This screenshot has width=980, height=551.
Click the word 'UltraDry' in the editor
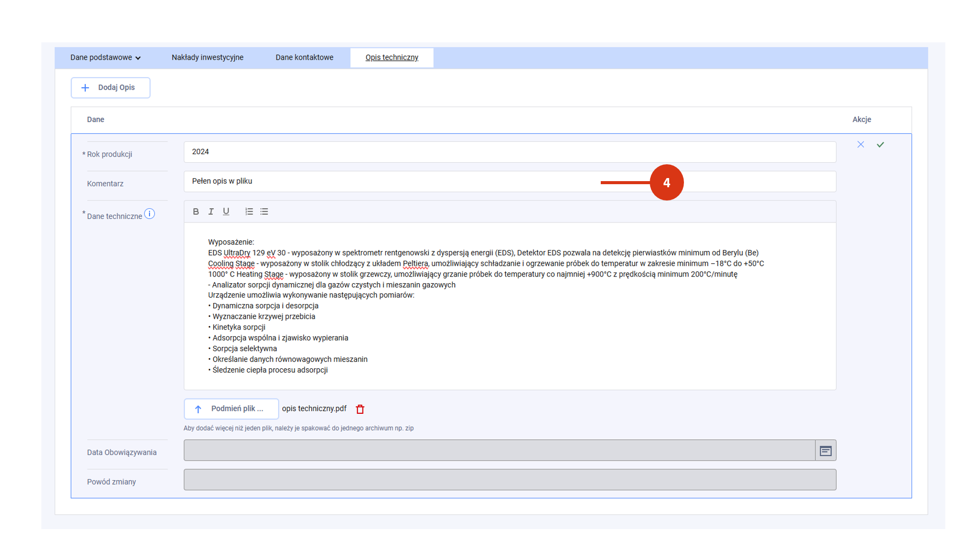[x=237, y=253]
